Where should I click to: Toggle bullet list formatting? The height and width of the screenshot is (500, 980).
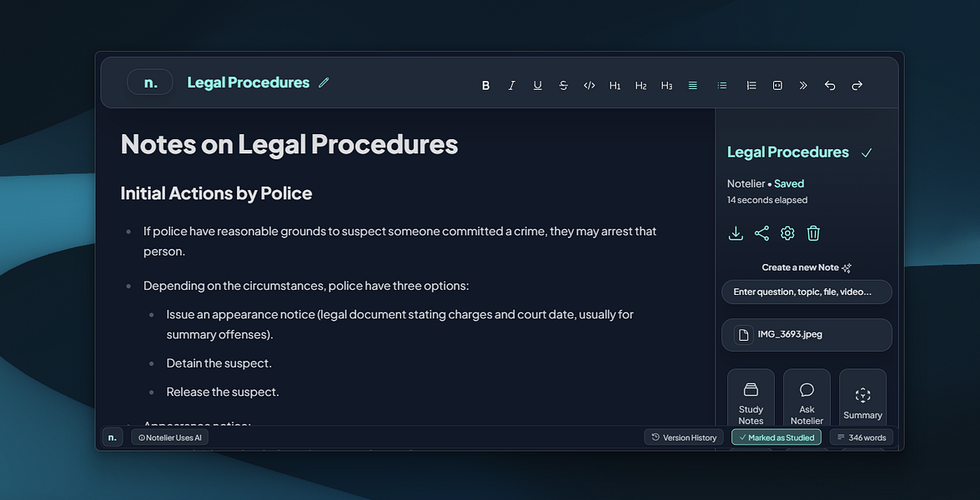pyautogui.click(x=722, y=86)
